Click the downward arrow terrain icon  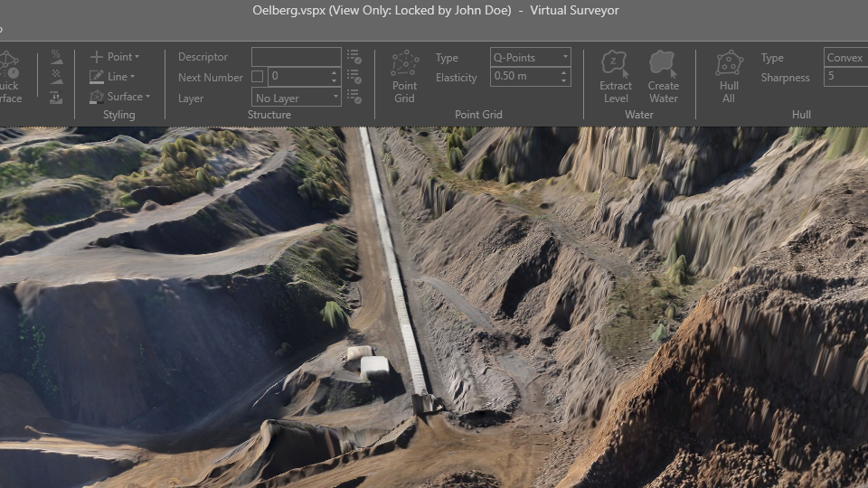[x=57, y=97]
